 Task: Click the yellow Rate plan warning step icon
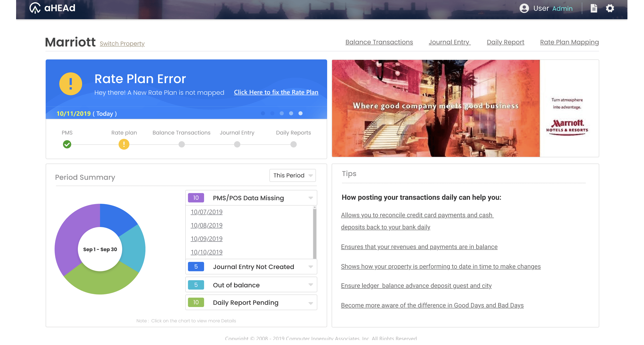[124, 144]
